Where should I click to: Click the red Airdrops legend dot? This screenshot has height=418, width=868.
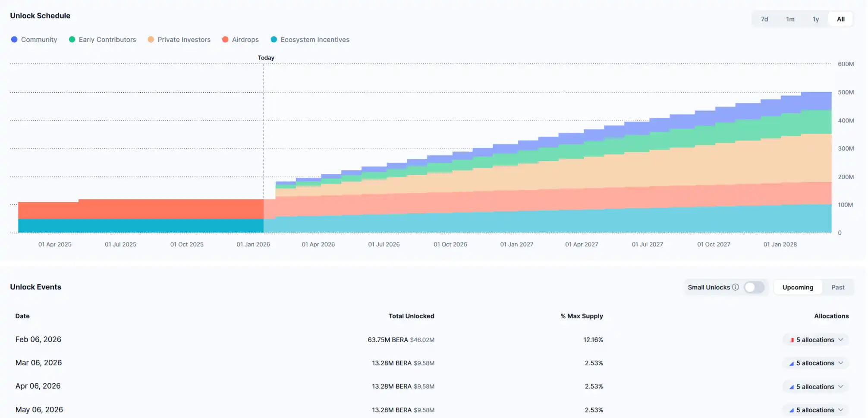point(225,40)
